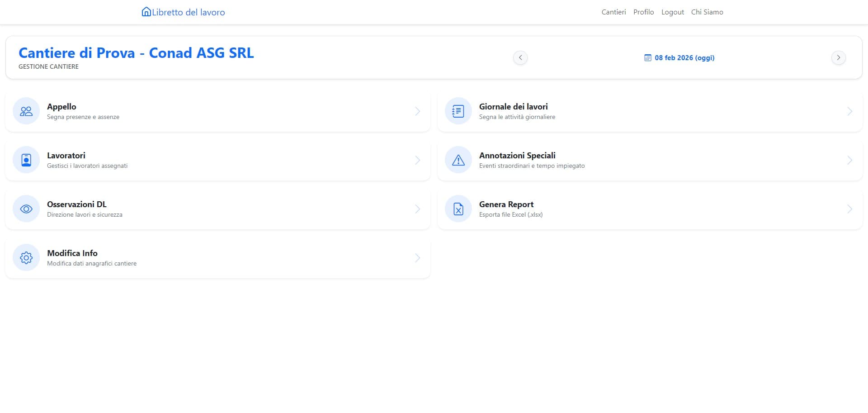868x413 pixels.
Task: Open Modifica Info via the gear icon
Action: click(x=26, y=257)
